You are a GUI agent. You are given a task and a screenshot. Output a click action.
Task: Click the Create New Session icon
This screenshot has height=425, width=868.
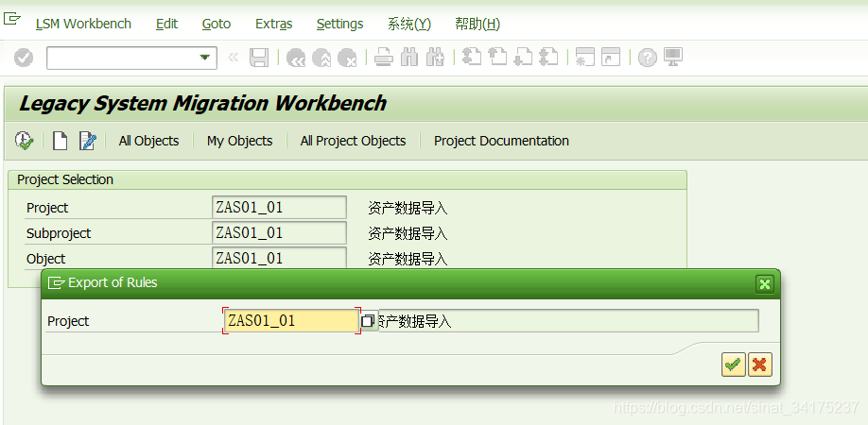click(x=585, y=58)
